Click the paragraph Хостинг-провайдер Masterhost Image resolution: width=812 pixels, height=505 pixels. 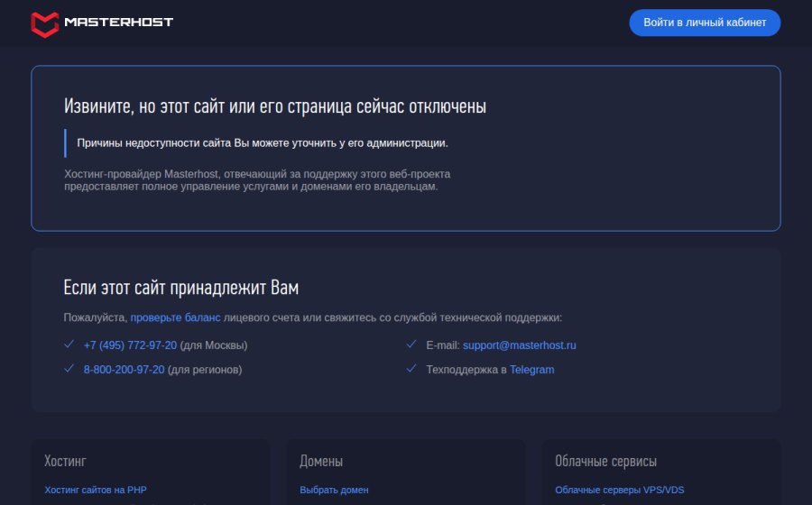coord(257,180)
